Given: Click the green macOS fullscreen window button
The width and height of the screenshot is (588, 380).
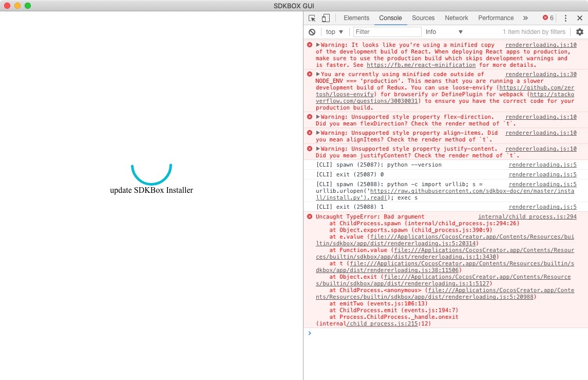Looking at the screenshot, I should (28, 6).
